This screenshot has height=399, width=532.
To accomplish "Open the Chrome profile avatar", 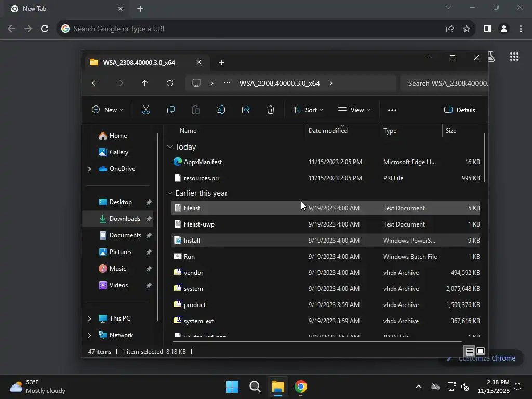I will pyautogui.click(x=504, y=29).
